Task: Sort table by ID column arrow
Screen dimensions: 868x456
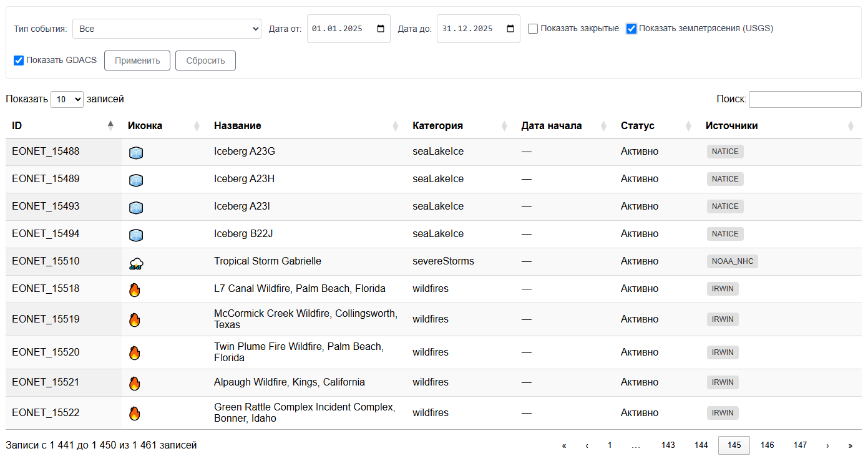Action: click(x=110, y=125)
